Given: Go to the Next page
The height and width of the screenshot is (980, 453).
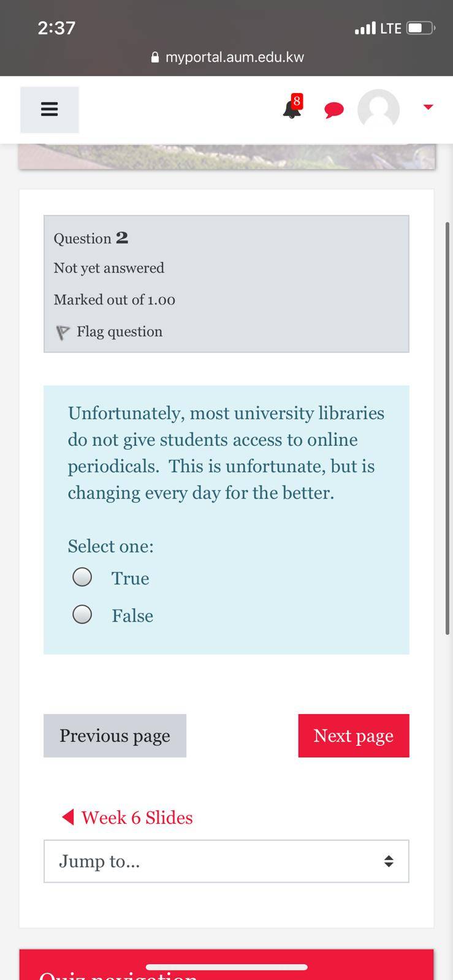Looking at the screenshot, I should pos(354,736).
